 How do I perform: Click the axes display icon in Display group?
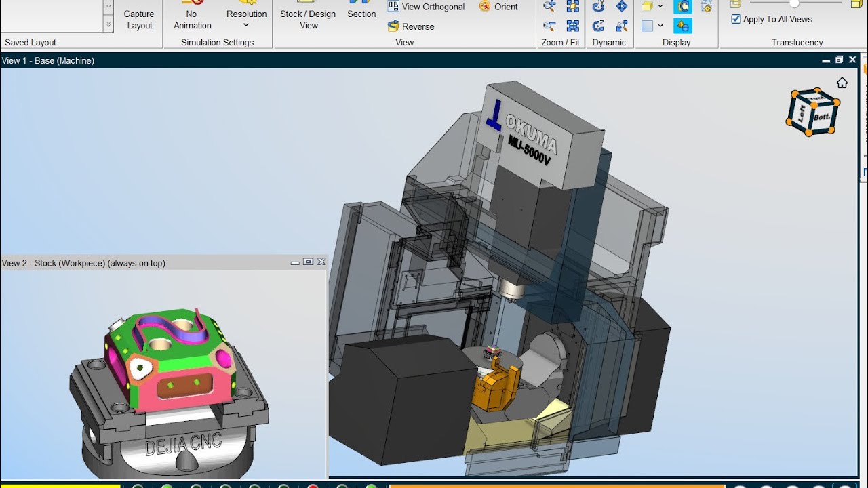tap(707, 7)
